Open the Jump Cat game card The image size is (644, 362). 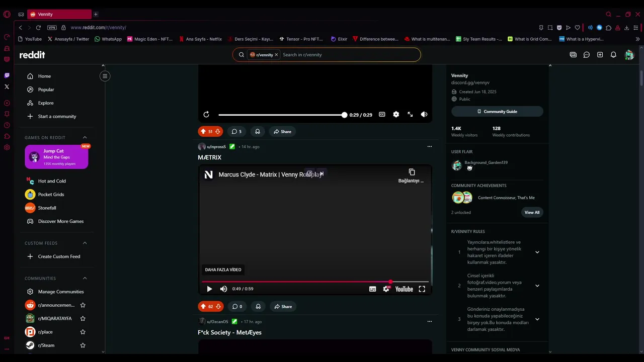(x=56, y=157)
